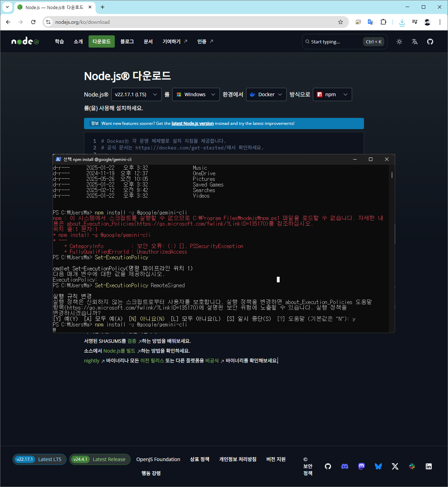Bookmark this page with the star icon
Screen dimensions: 448x487
(x=340, y=22)
